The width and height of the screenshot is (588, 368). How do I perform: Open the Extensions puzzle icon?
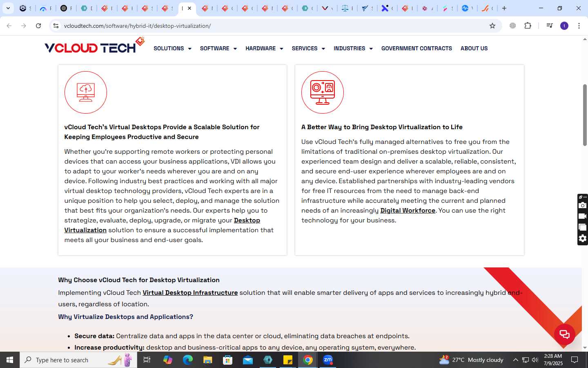point(528,26)
